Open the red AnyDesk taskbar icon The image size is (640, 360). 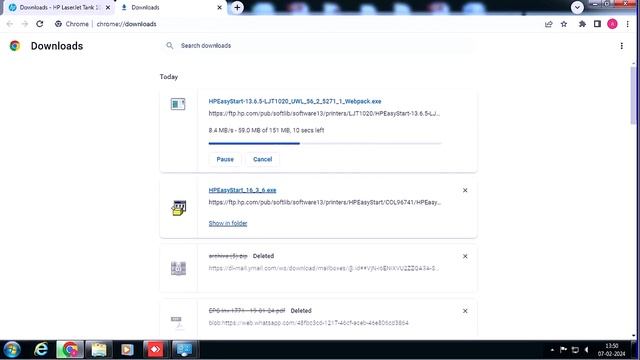[155, 350]
